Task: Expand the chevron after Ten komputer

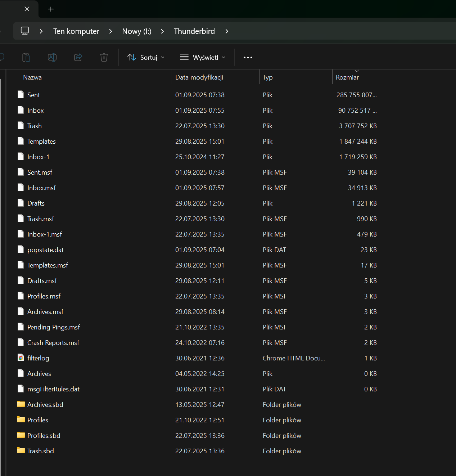Action: [x=110, y=31]
